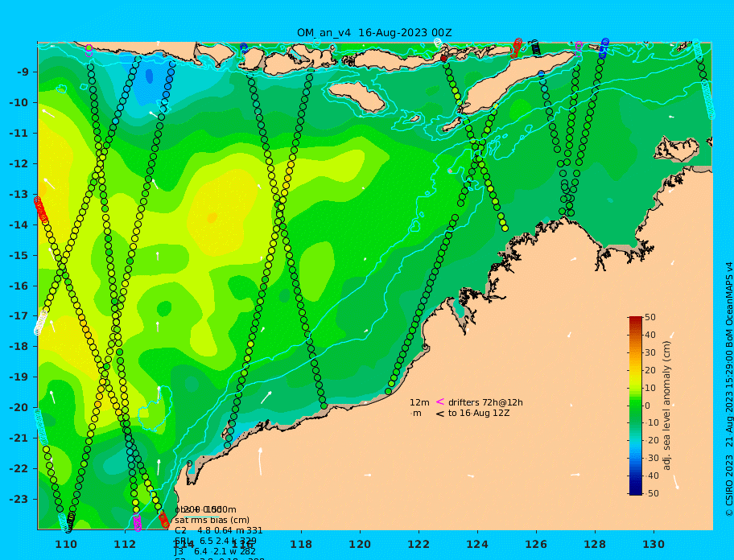Click the "J3 6.4 2.1 w 282" statistics row
This screenshot has width=734, height=560.
(216, 551)
